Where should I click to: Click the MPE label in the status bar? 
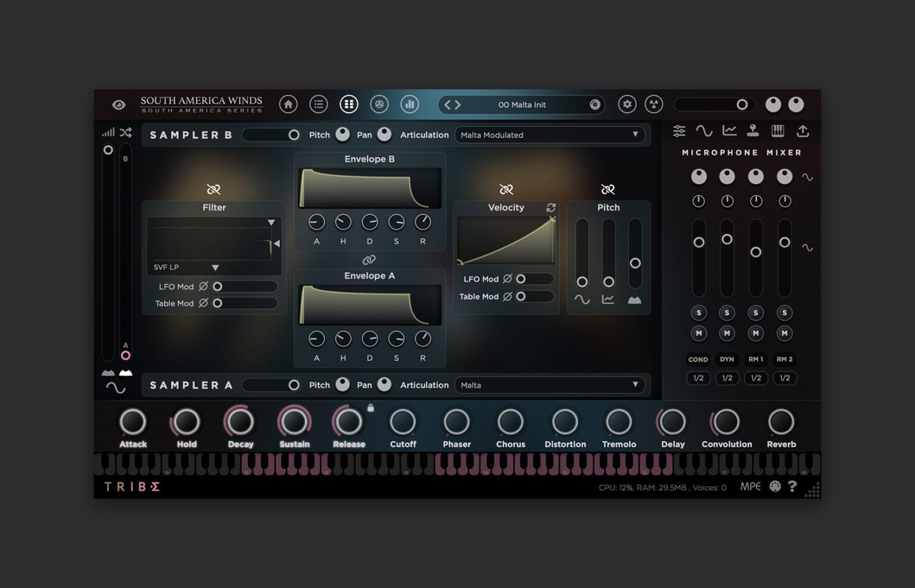[750, 487]
